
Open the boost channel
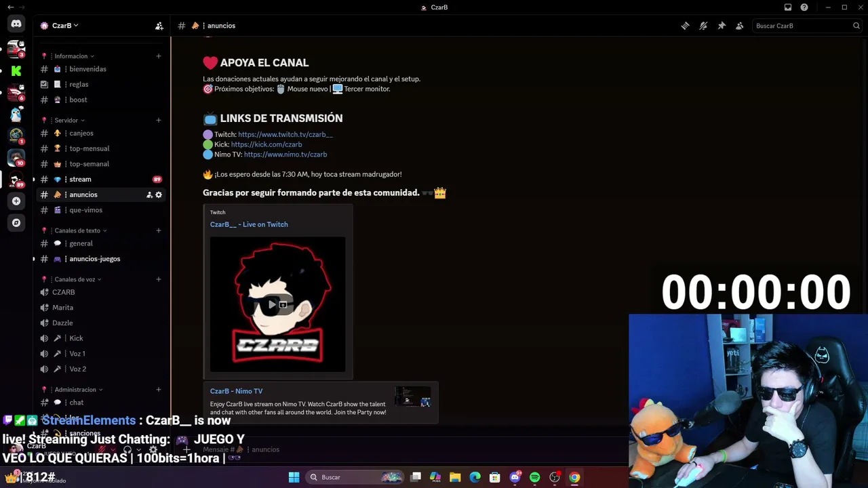click(102, 100)
